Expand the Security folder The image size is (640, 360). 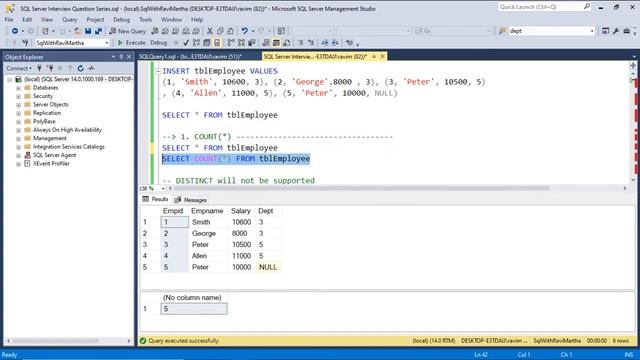[18, 96]
